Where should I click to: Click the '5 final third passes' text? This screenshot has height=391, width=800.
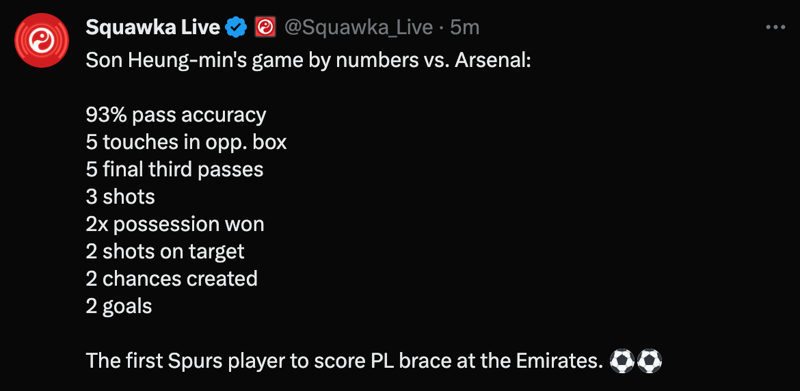click(x=174, y=169)
